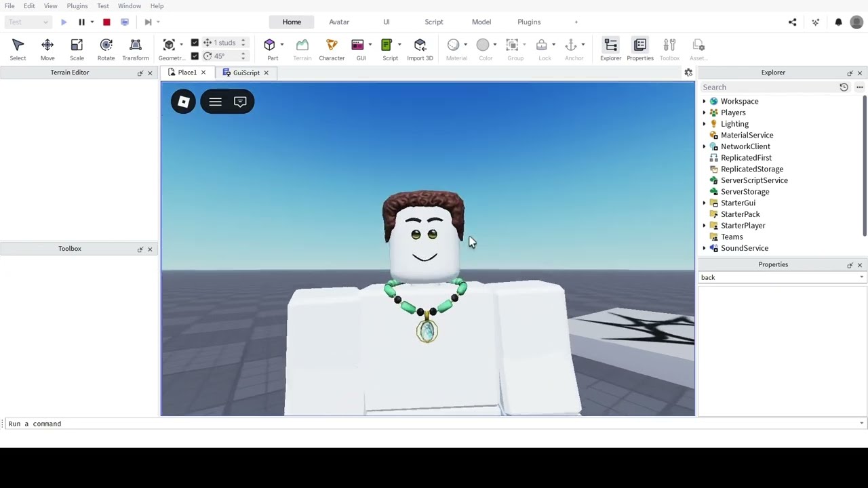The image size is (868, 488).
Task: Open the Roblox logo menu in viewport
Action: pos(183,102)
